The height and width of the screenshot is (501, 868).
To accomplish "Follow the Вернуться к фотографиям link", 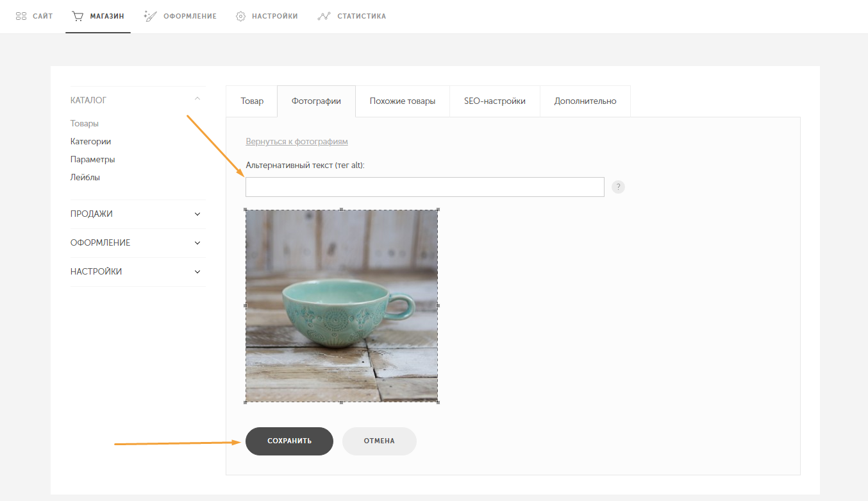I will pos(297,141).
